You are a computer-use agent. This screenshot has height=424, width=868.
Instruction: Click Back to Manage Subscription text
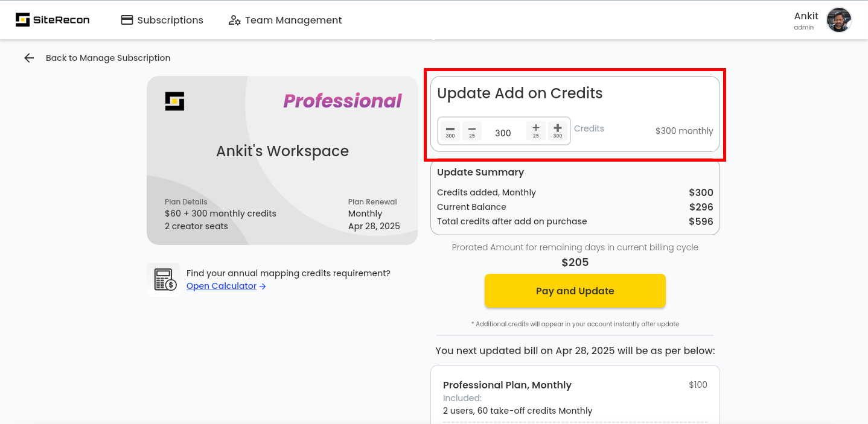[x=108, y=58]
